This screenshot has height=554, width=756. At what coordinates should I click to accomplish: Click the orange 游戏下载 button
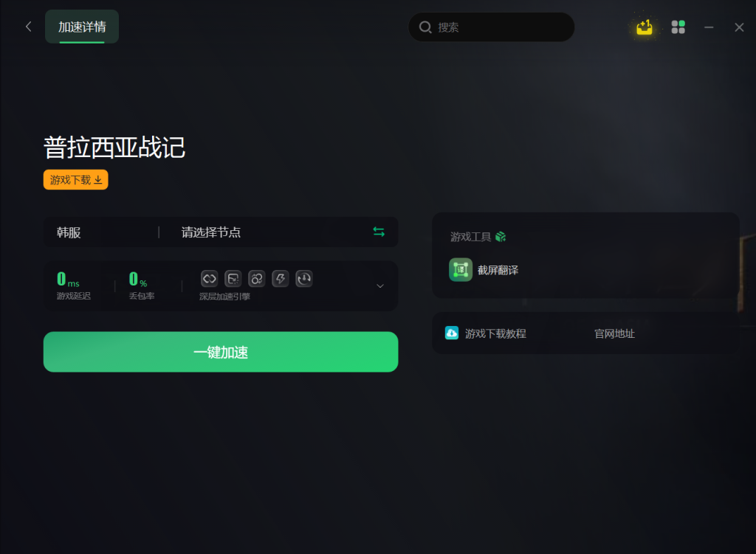tap(76, 180)
